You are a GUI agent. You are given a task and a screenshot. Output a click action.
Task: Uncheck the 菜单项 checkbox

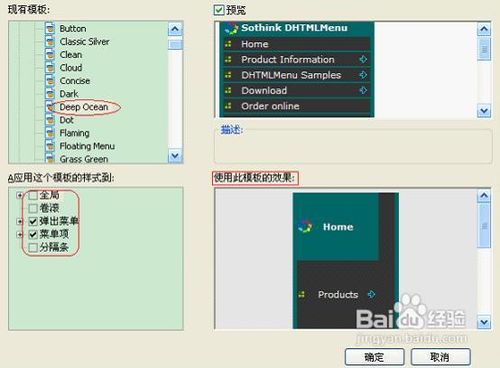(x=33, y=234)
